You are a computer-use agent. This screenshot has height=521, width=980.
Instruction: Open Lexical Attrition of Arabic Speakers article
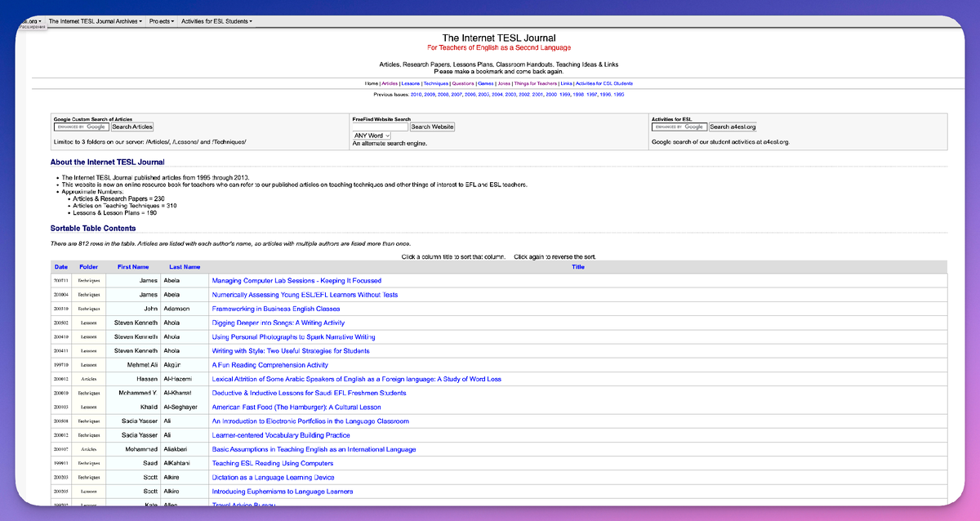coord(356,379)
